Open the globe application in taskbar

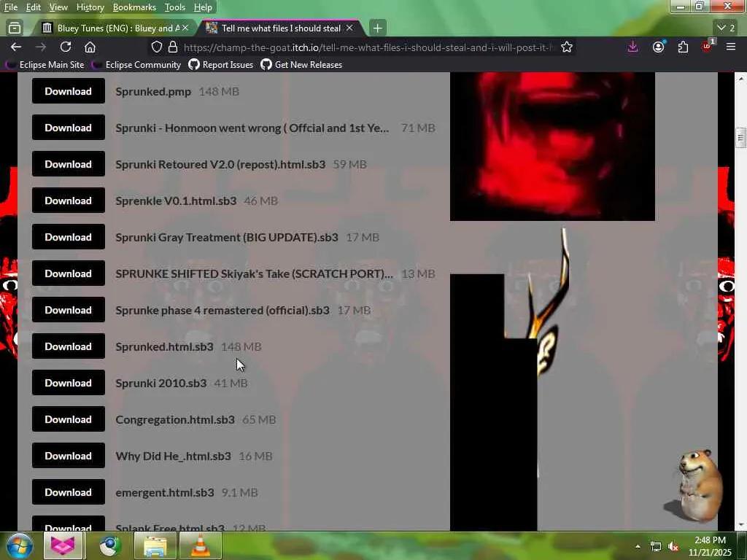pos(110,545)
